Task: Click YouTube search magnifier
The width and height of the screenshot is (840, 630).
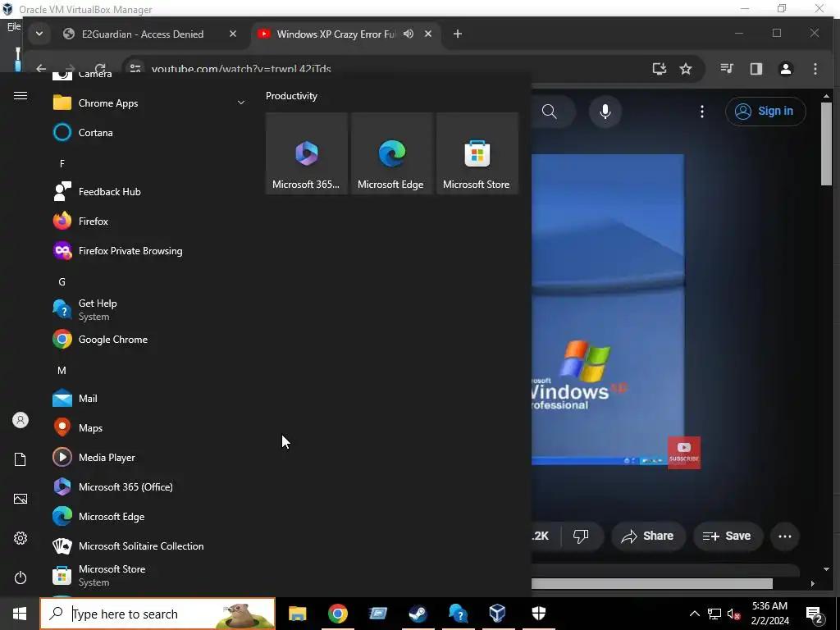Action: click(550, 112)
